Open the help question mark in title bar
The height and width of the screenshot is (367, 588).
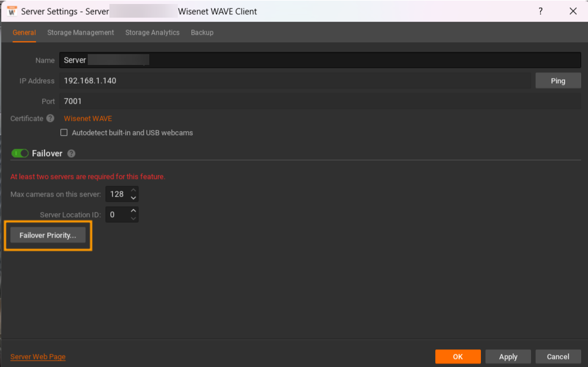pos(540,11)
